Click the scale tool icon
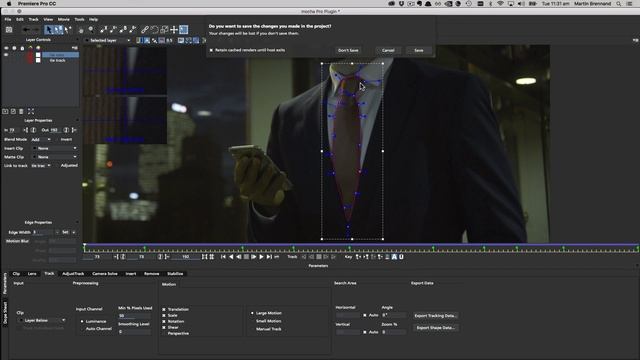 pyautogui.click(x=164, y=29)
